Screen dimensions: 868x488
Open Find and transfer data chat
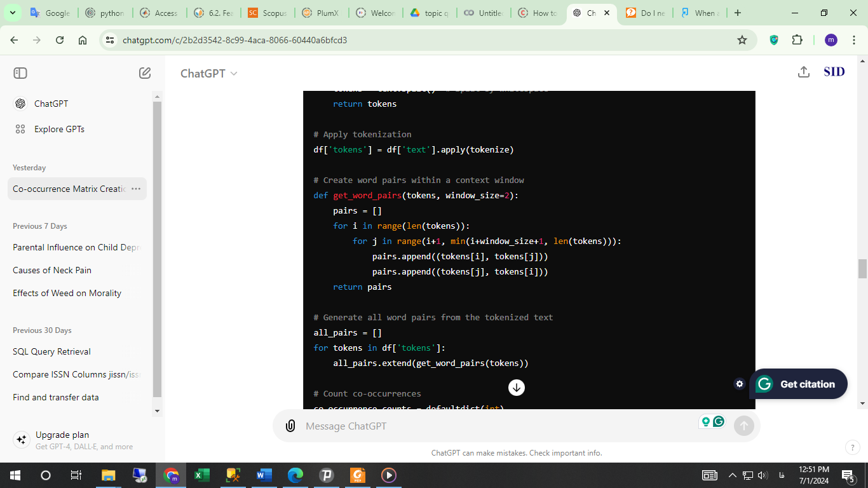(x=56, y=397)
